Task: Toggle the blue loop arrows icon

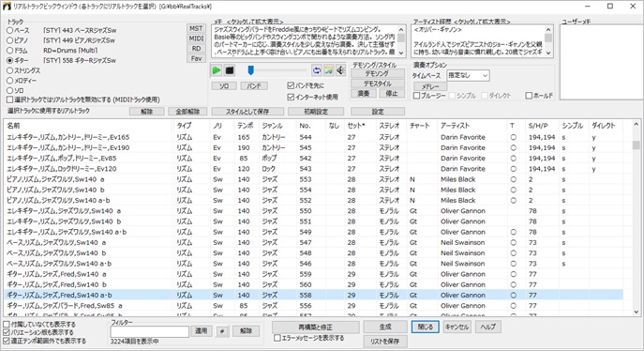Action: (x=316, y=70)
